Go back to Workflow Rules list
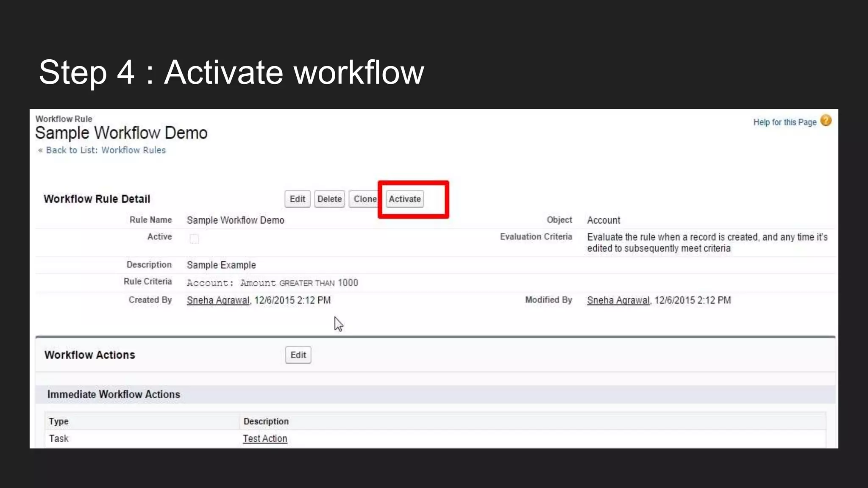868x488 pixels. pyautogui.click(x=106, y=150)
